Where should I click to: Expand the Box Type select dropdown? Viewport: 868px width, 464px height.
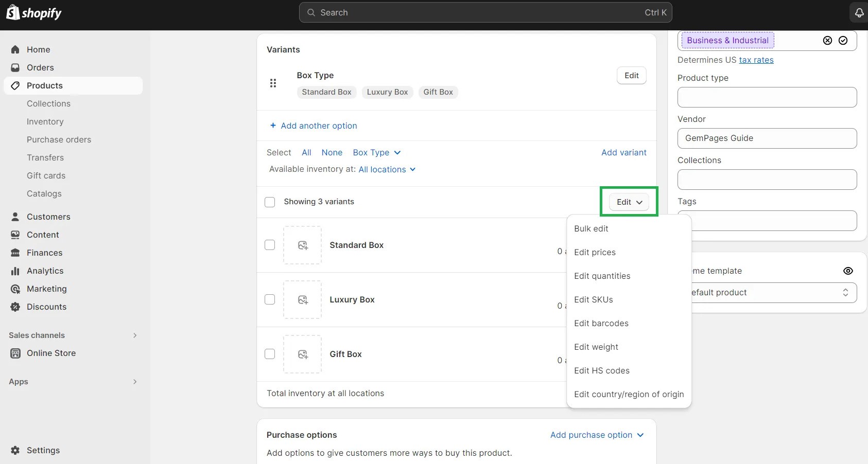(377, 152)
